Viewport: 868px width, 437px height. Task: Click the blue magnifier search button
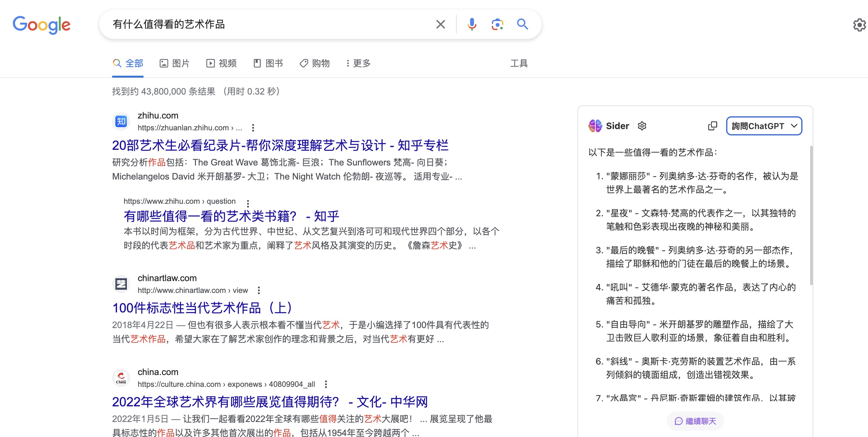click(x=522, y=24)
